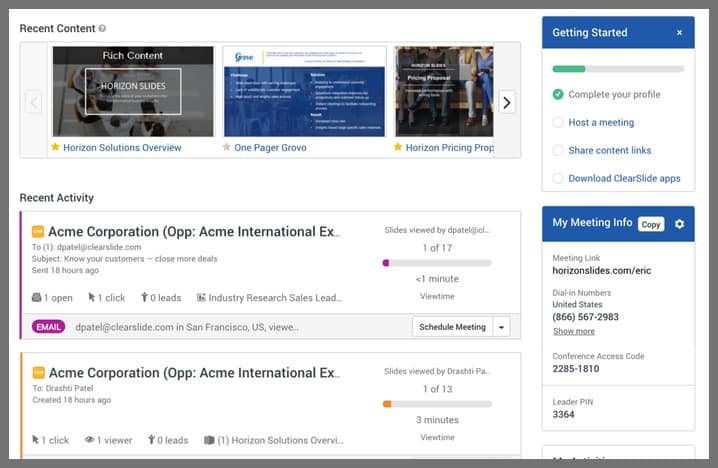Click the star beside Horizon Pricing Proposal
Screen dimensions: 718x468
click(x=399, y=147)
